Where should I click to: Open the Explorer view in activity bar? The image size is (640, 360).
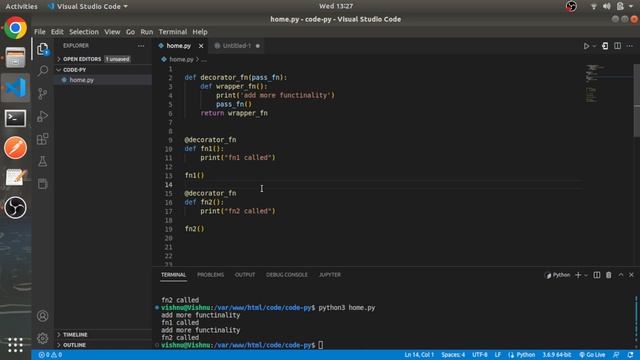tap(42, 49)
